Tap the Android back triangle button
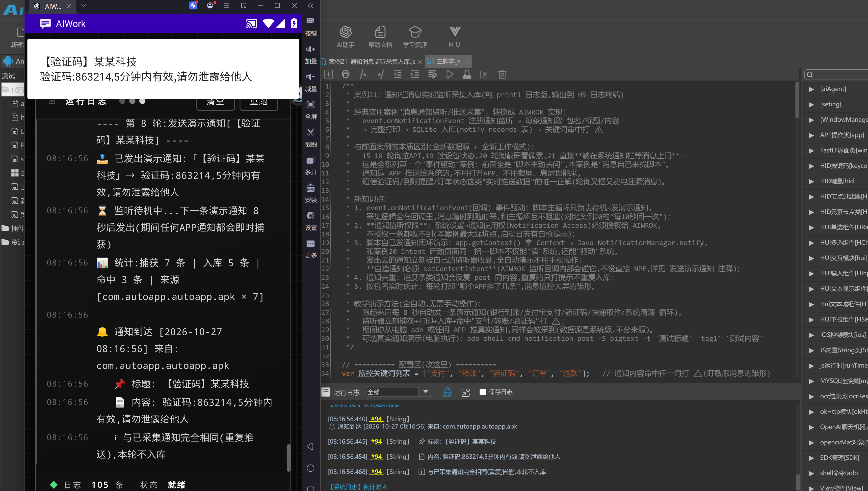Image resolution: width=868 pixels, height=491 pixels. 310,446
